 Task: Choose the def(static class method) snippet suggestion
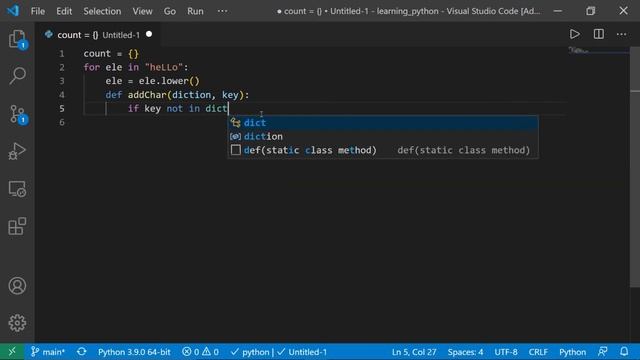click(x=382, y=150)
